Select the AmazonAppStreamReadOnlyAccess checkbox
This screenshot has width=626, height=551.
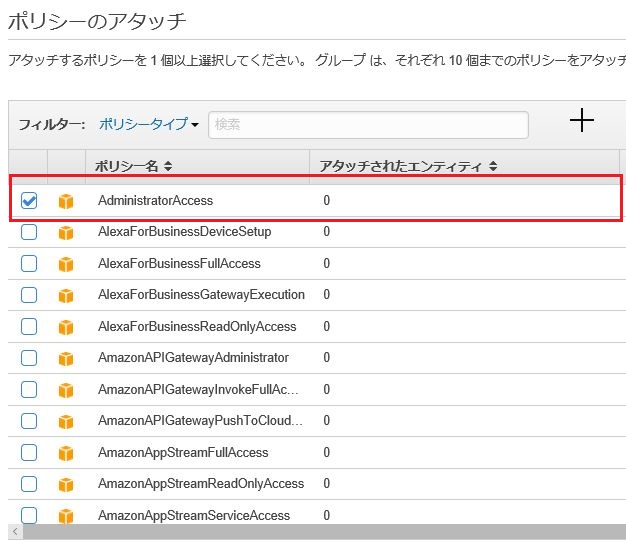coord(29,484)
